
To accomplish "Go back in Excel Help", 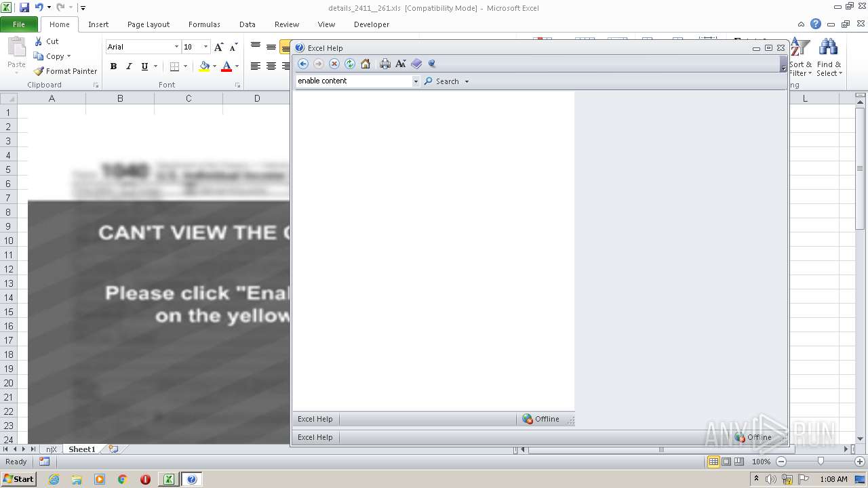I will tap(303, 64).
